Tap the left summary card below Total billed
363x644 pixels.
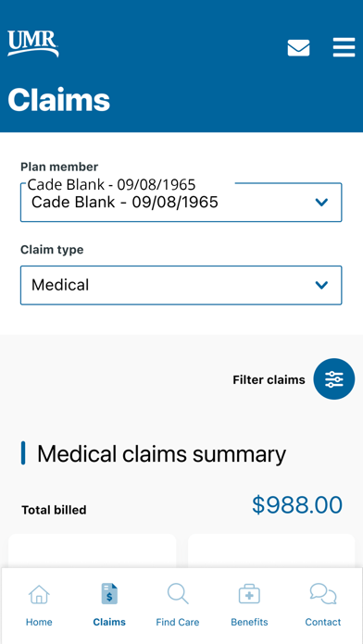92,551
